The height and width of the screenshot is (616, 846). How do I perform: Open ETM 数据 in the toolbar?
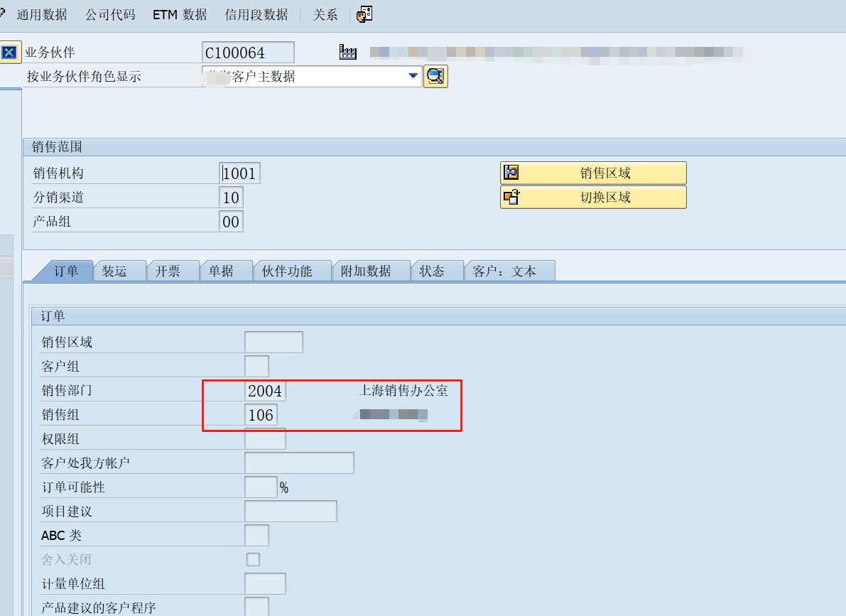(x=180, y=15)
